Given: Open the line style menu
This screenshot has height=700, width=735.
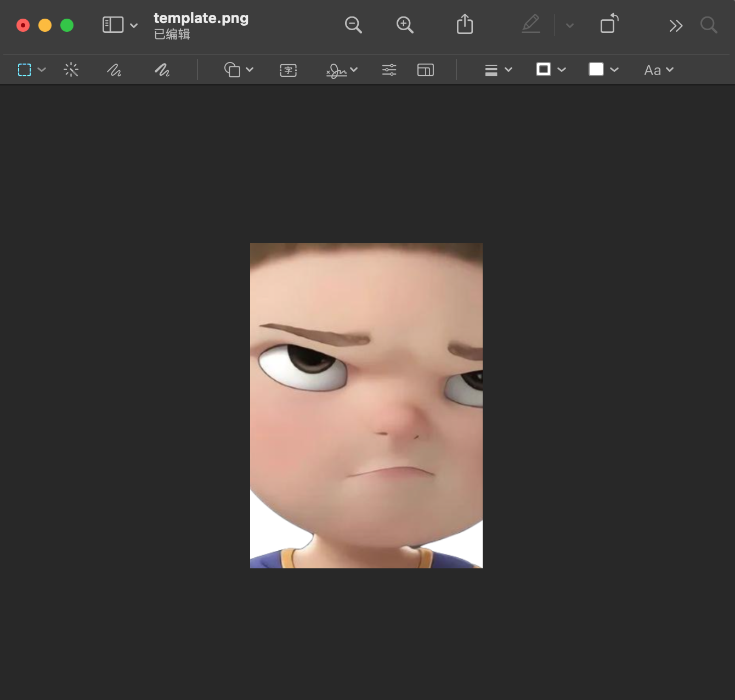Looking at the screenshot, I should click(491, 70).
